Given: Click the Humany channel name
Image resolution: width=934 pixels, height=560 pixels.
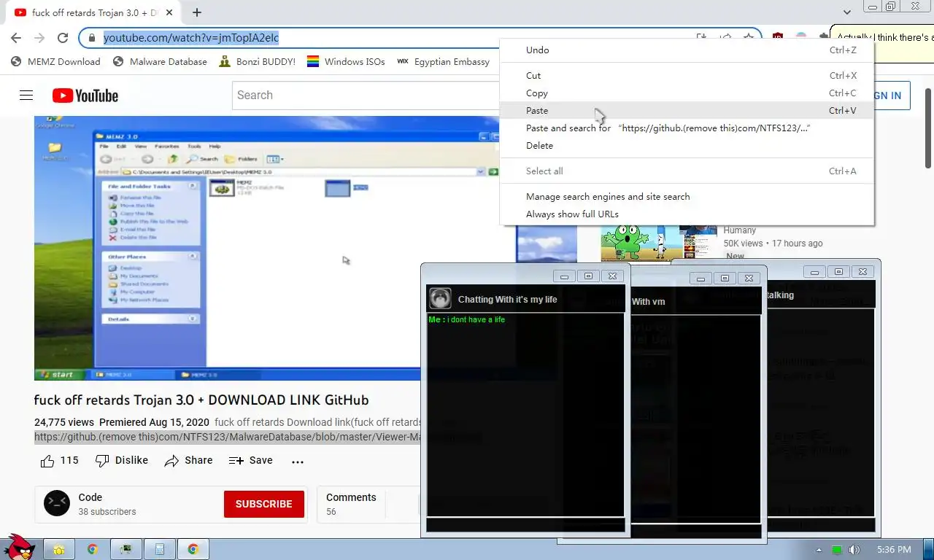Looking at the screenshot, I should tap(740, 230).
